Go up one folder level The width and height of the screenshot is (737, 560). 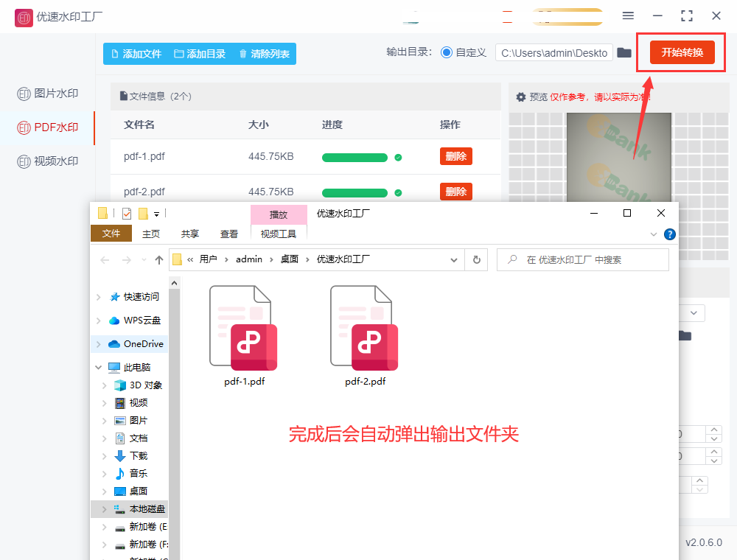pos(159,260)
